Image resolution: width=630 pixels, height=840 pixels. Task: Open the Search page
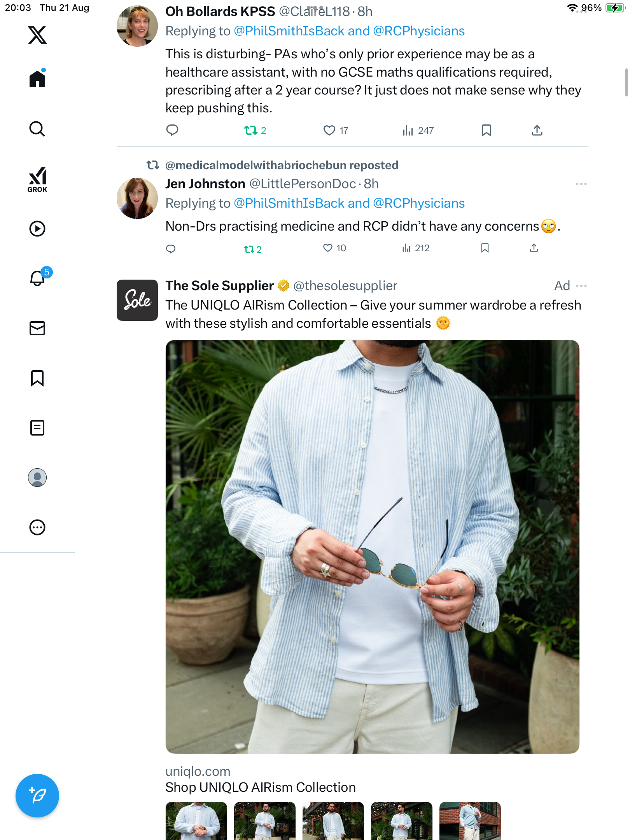coord(37,129)
